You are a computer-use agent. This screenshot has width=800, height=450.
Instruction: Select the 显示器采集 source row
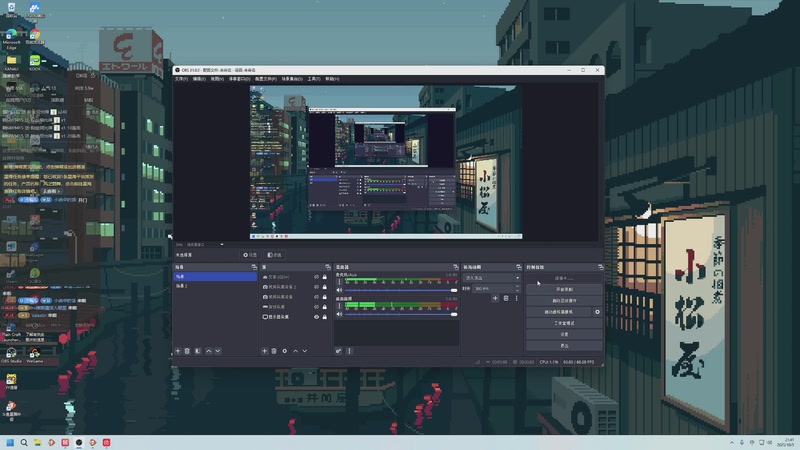[x=295, y=317]
